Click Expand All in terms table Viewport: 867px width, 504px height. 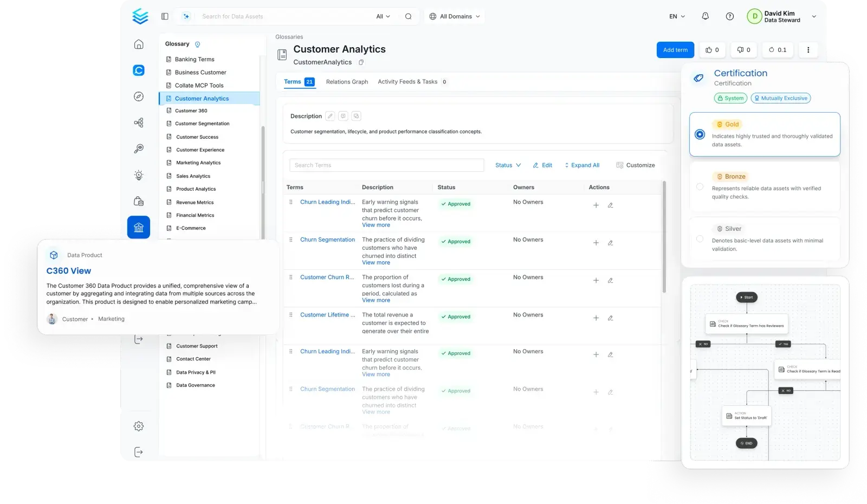582,165
